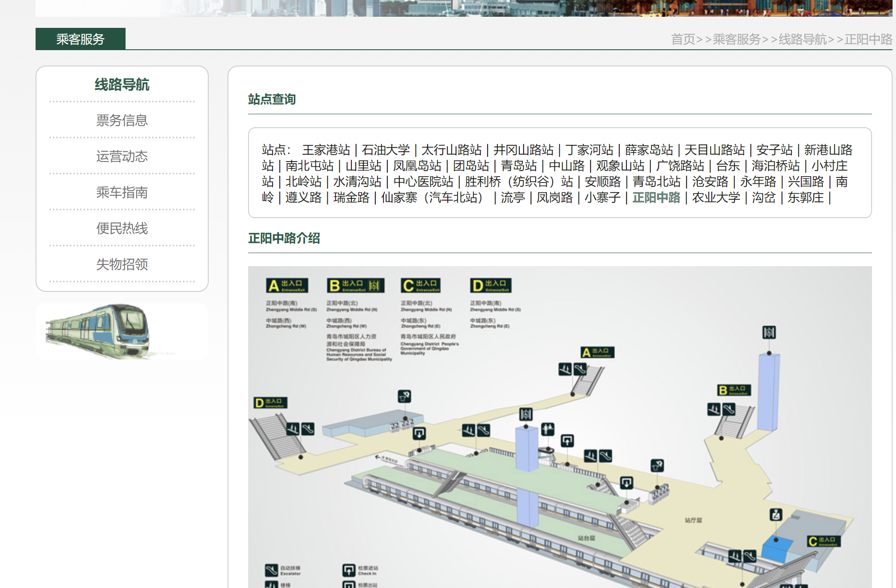Click the C exit sign on station map
The width and height of the screenshot is (896, 588).
coord(824,541)
